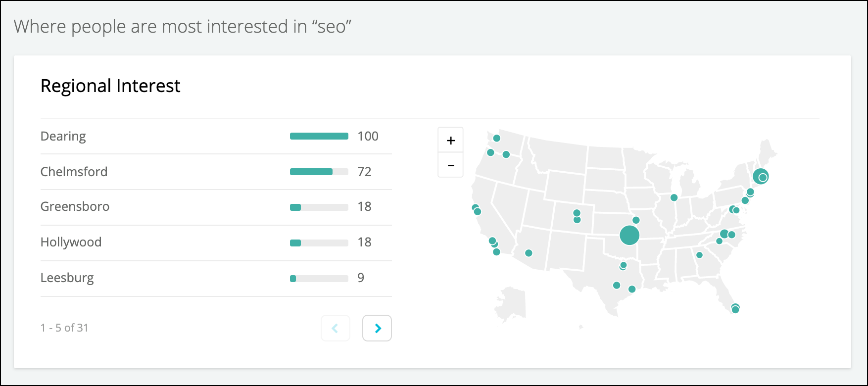
Task: Click the southern Florida map dot
Action: [735, 308]
